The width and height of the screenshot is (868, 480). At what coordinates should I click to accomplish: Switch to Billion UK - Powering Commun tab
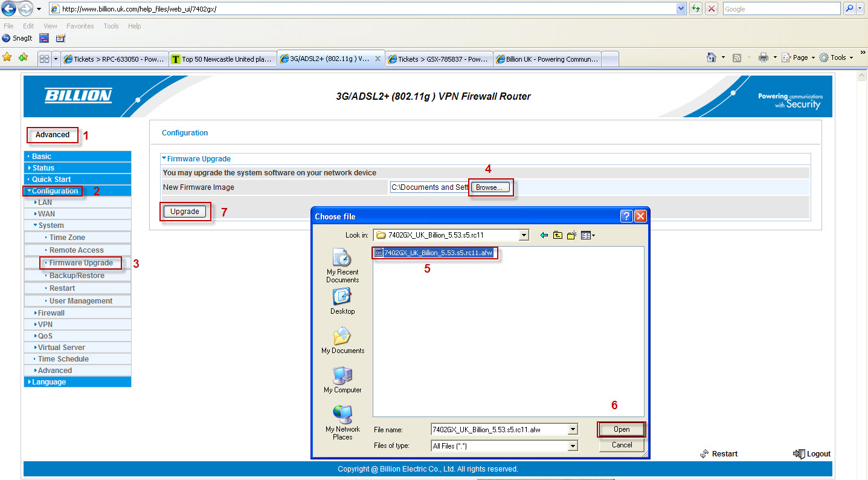tap(547, 59)
